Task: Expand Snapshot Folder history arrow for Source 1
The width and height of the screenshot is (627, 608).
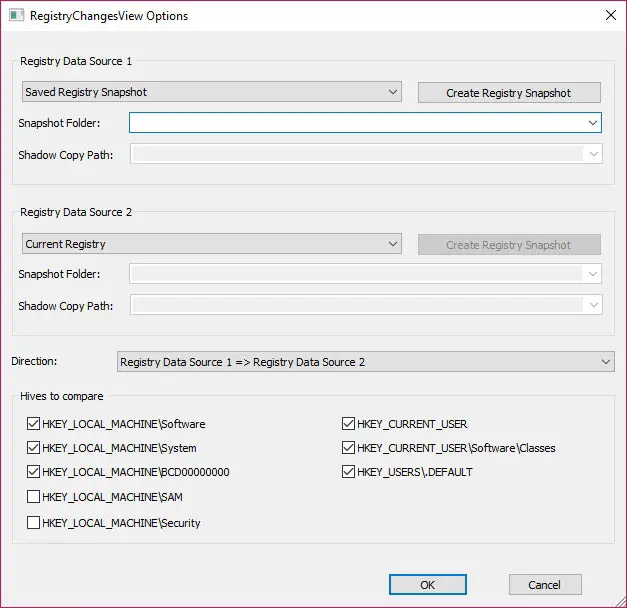Action: pyautogui.click(x=593, y=123)
